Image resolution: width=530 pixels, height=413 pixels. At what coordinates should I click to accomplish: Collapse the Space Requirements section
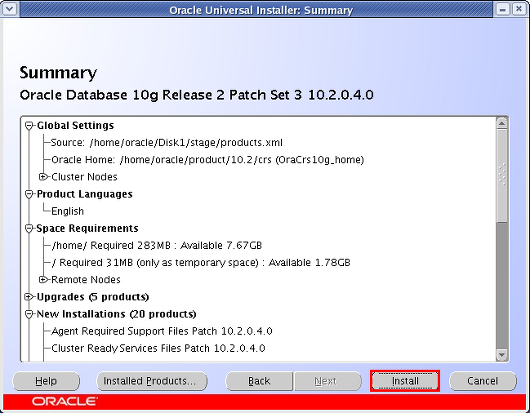pyautogui.click(x=29, y=229)
